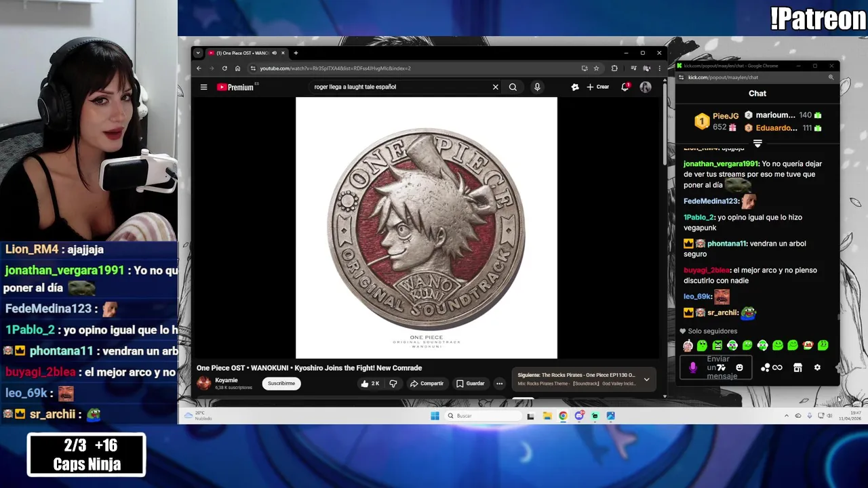Open a new browser tab
This screenshot has width=868, height=488.
click(x=296, y=53)
